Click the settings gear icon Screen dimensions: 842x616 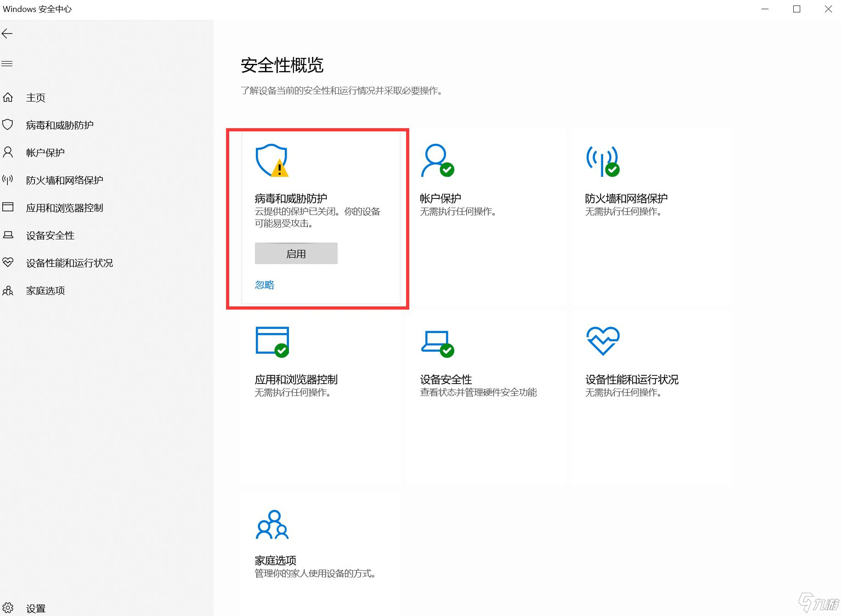8,608
